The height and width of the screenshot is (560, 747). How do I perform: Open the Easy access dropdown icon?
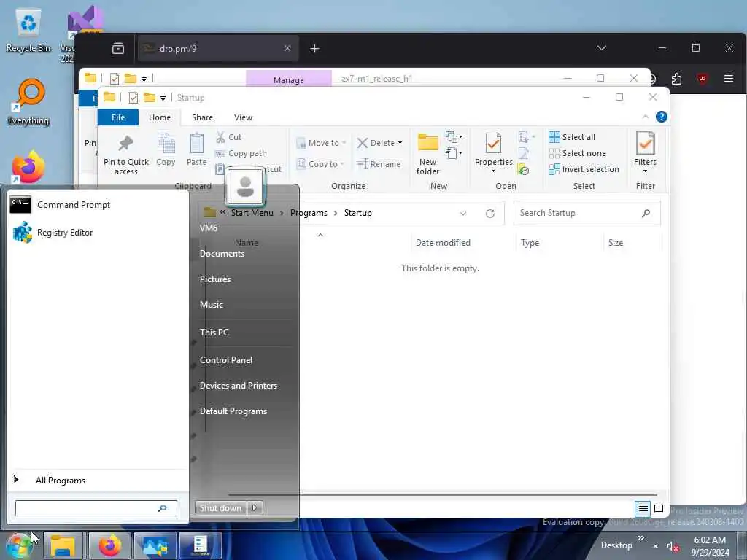point(454,153)
